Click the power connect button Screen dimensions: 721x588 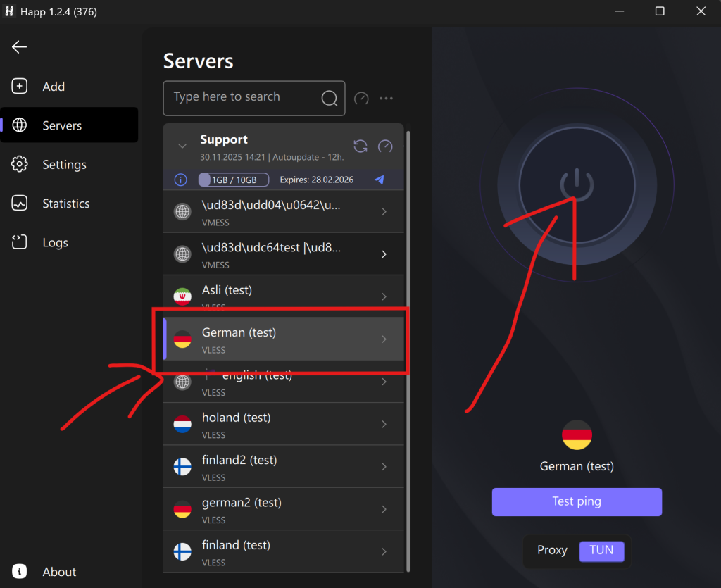coord(577,184)
